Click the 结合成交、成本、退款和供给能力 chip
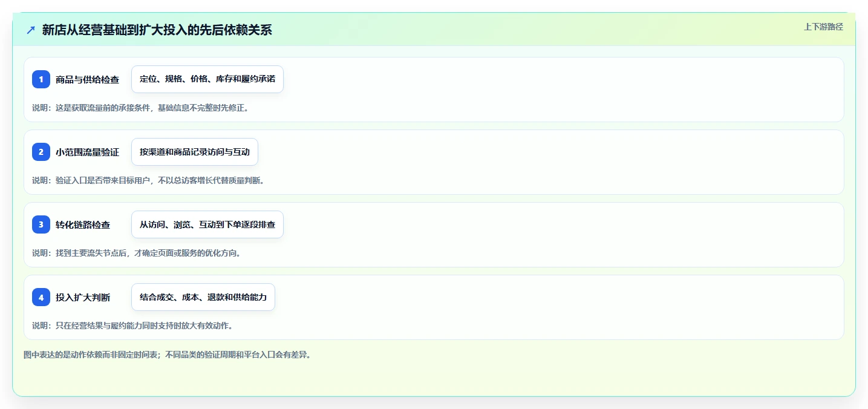Viewport: 868px width, 409px height. tap(203, 297)
